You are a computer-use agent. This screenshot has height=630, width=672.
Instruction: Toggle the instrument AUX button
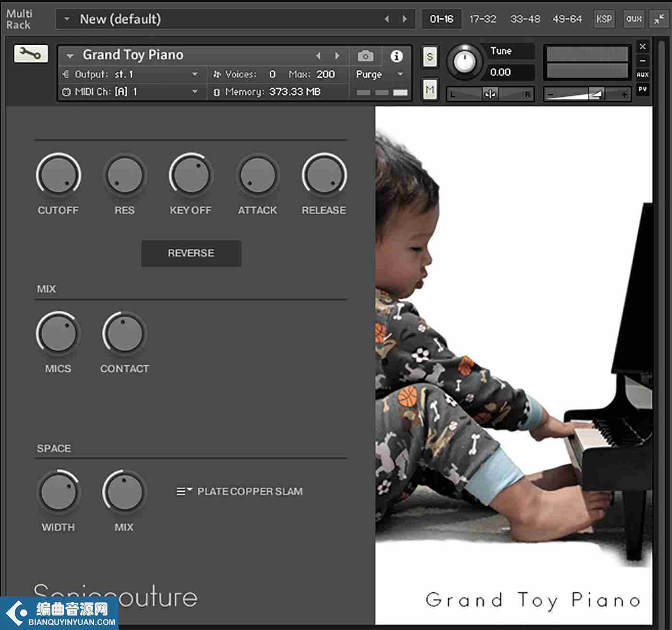pos(643,74)
